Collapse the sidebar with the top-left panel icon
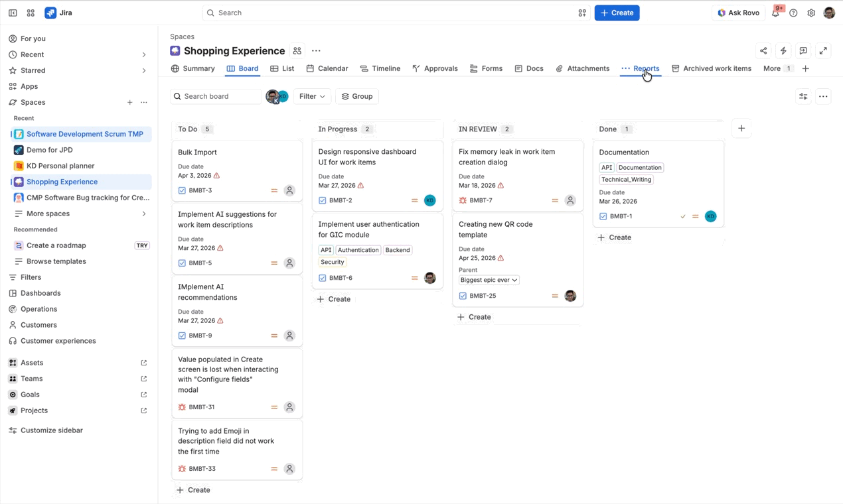Viewport: 843px width, 504px height. tap(13, 13)
